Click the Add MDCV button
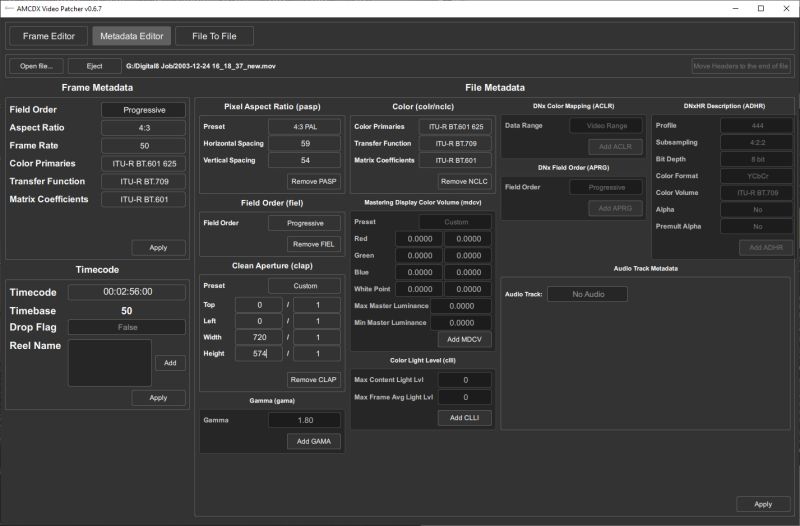The width and height of the screenshot is (800, 526). (464, 339)
